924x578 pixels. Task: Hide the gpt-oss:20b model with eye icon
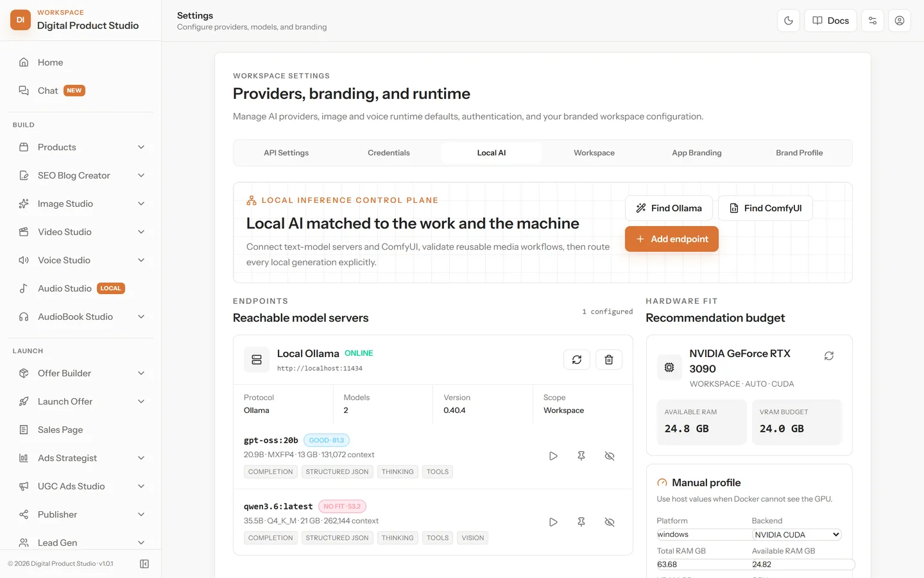pyautogui.click(x=610, y=456)
